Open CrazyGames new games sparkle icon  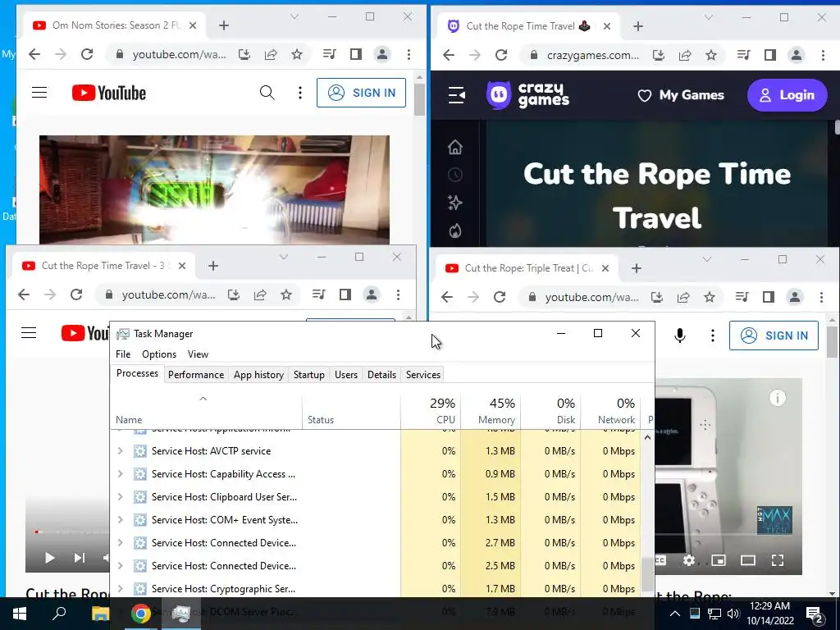click(x=454, y=203)
